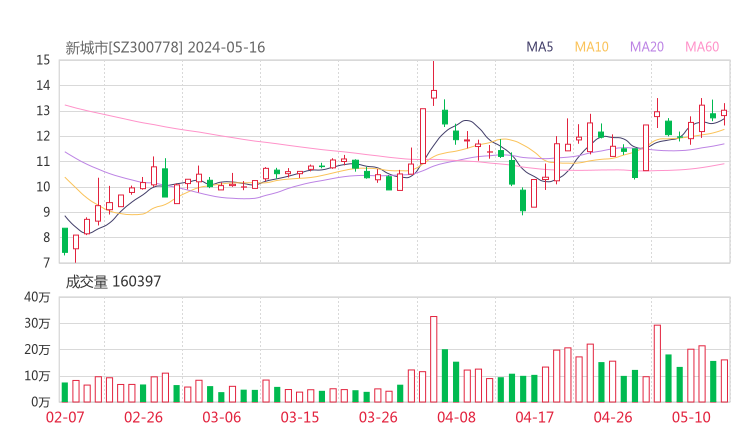Click the MA60 legend label
The image size is (740, 440).
pos(702,47)
